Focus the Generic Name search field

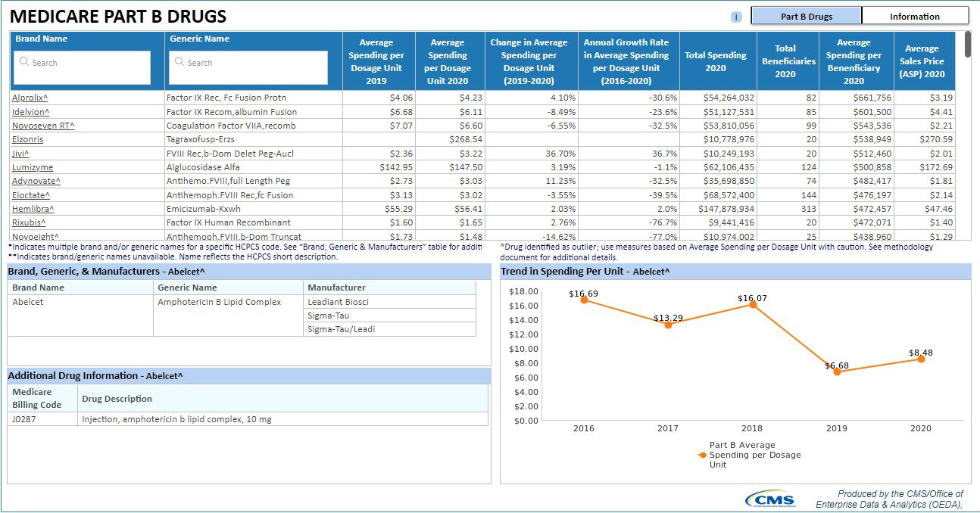click(248, 67)
